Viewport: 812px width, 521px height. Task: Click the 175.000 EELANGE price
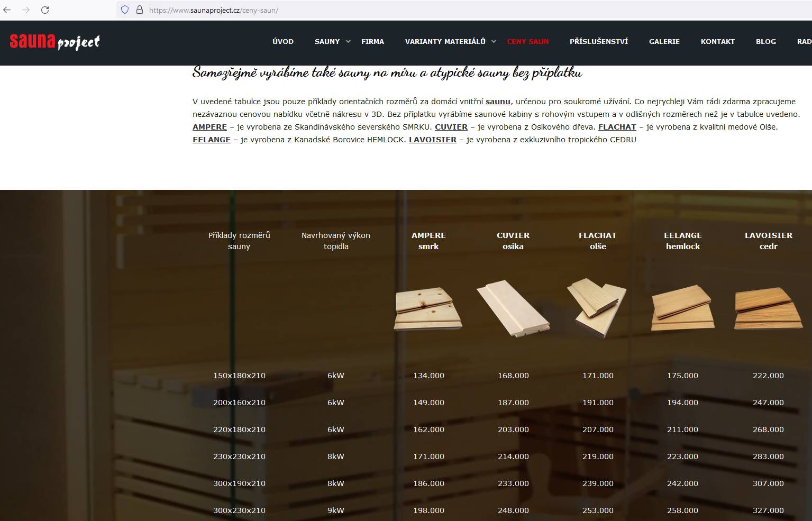682,376
